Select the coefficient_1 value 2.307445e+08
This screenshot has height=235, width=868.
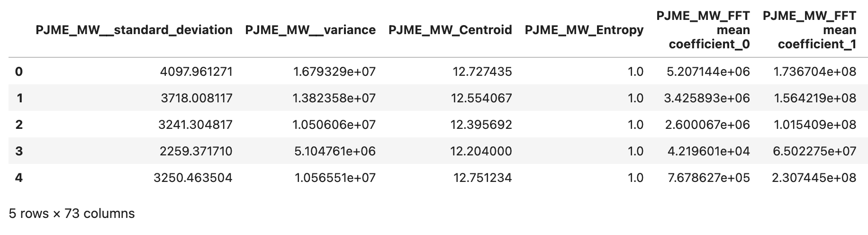click(814, 178)
